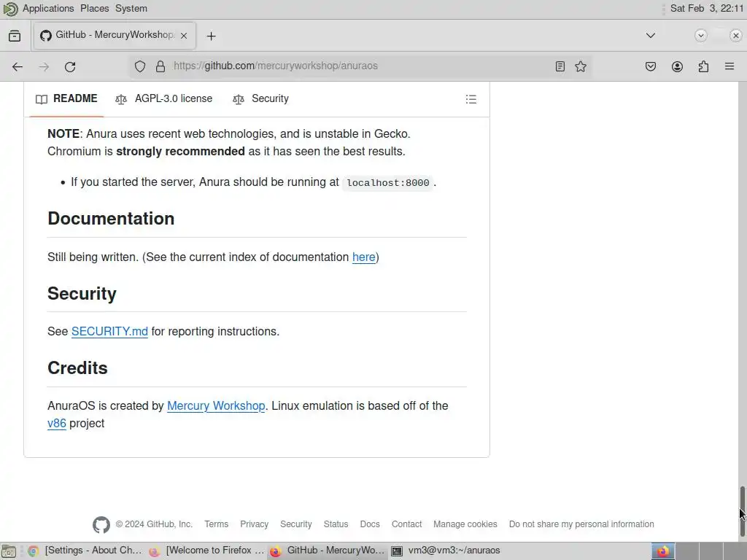Image resolution: width=747 pixels, height=560 pixels.
Task: Click the Terms footer link
Action: click(x=216, y=524)
